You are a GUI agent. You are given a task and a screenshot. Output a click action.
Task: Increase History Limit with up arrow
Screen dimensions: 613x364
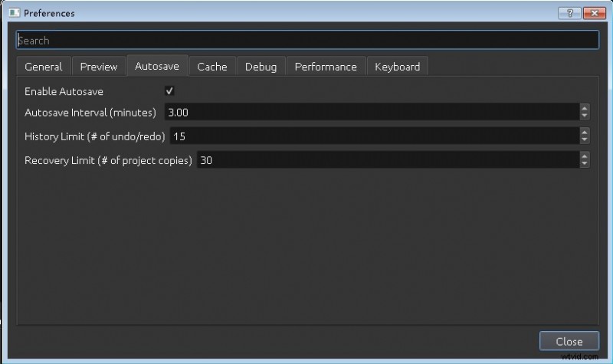point(584,132)
